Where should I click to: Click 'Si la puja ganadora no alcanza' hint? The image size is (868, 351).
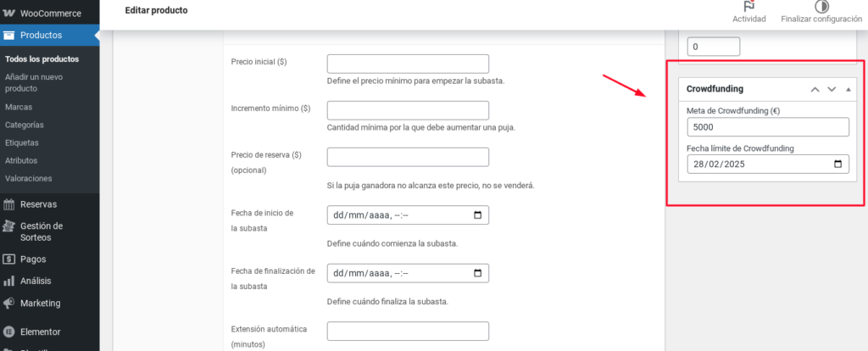[431, 186]
